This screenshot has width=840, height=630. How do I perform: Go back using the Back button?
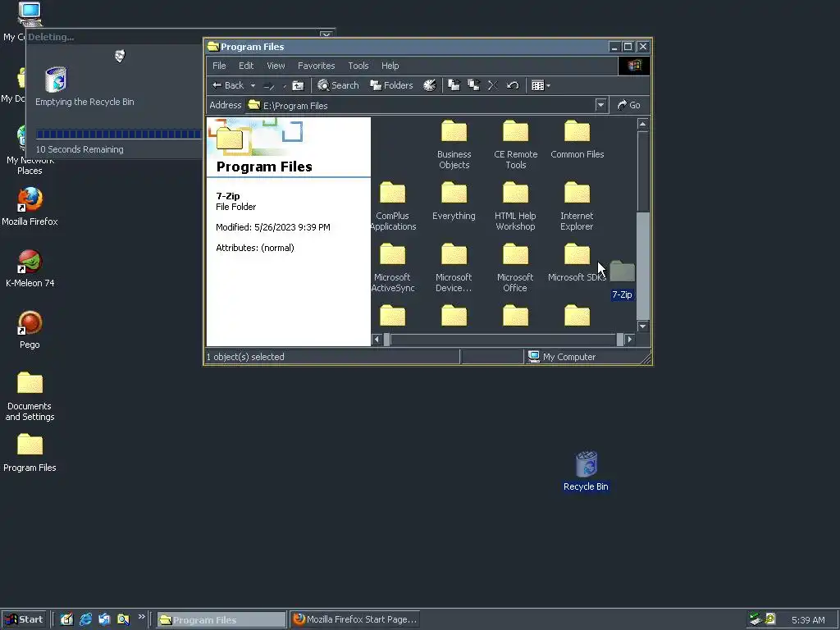point(228,85)
